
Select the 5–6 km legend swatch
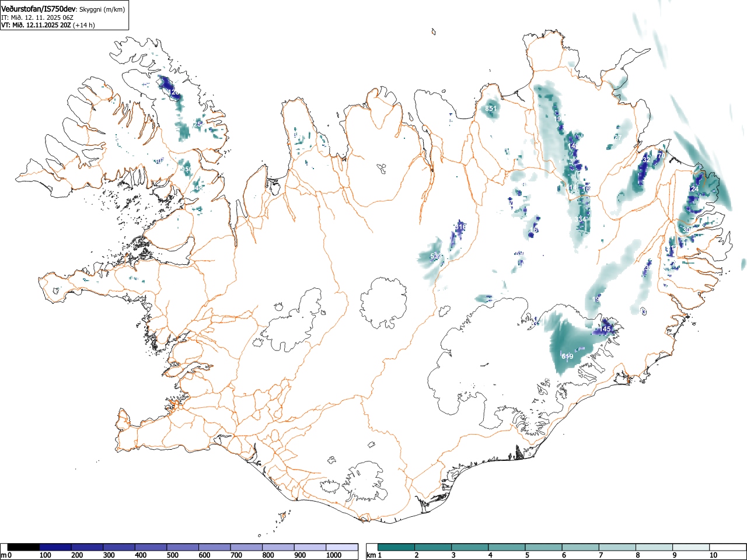pyautogui.click(x=544, y=547)
